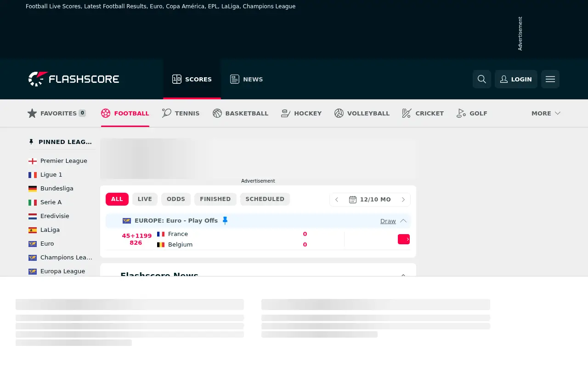
Task: Open the Draw link
Action: 388,221
